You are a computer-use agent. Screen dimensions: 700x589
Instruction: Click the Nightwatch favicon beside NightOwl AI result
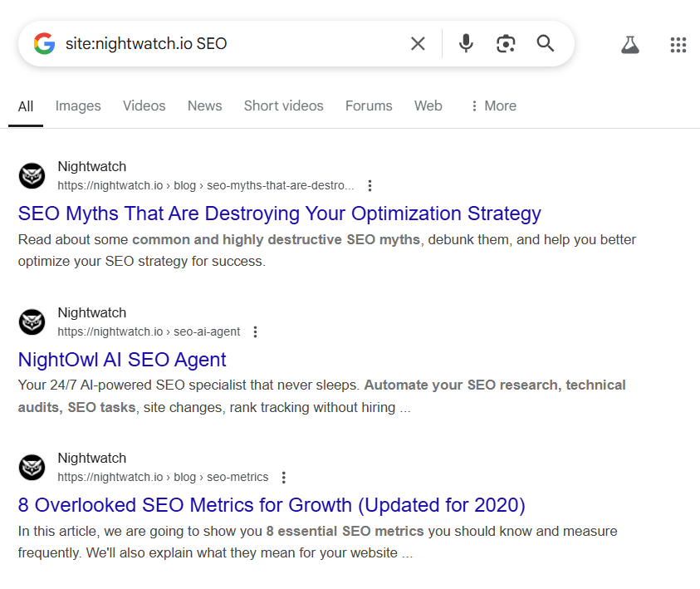tap(32, 321)
